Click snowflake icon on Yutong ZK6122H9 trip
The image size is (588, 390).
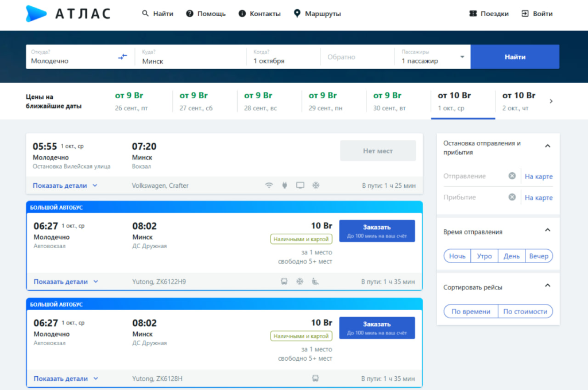coord(299,281)
